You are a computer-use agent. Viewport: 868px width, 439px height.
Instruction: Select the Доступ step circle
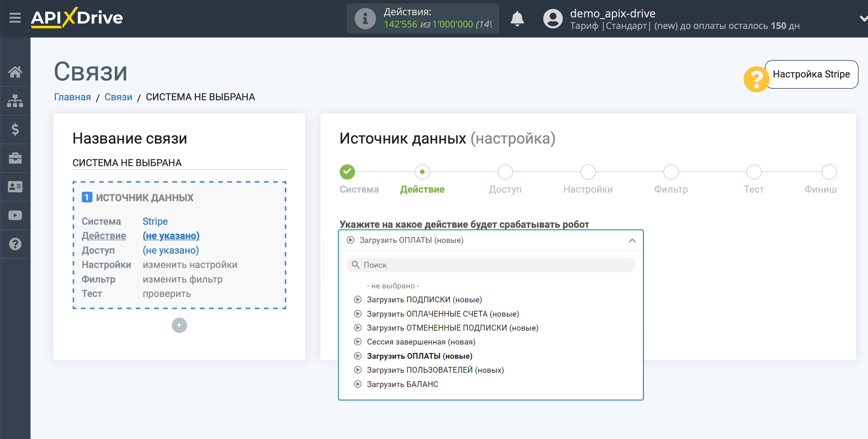click(505, 172)
